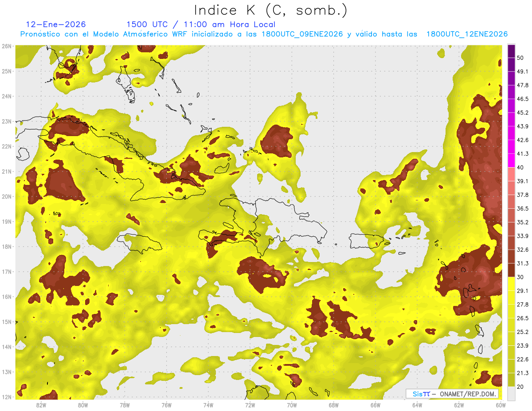Pick the dark purple swatch at the colorbar top
This screenshot has height=411, width=532.
pos(512,51)
